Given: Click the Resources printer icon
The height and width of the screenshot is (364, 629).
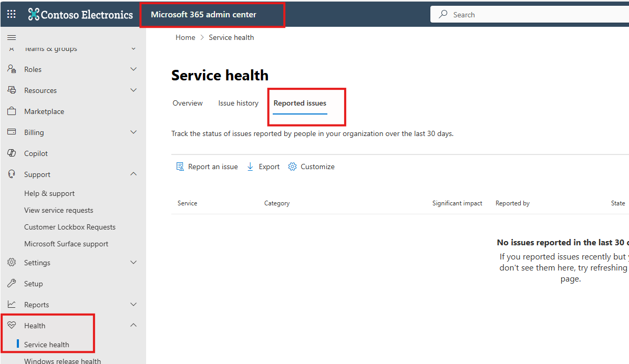Looking at the screenshot, I should point(12,90).
